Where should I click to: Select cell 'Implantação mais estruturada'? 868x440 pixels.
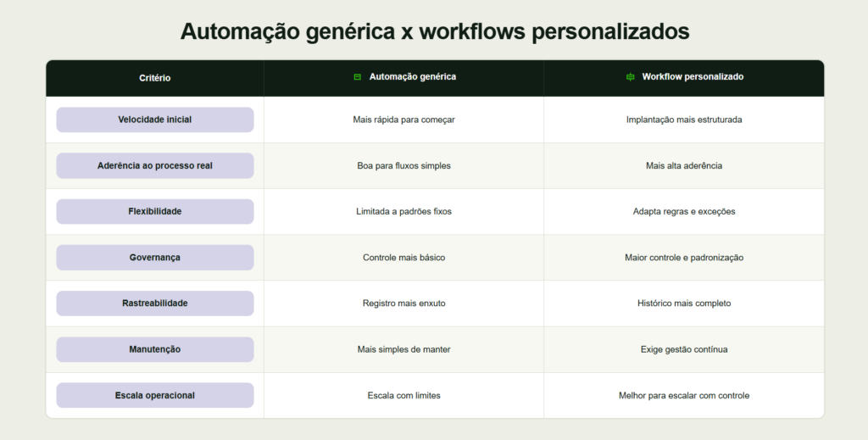pos(684,120)
